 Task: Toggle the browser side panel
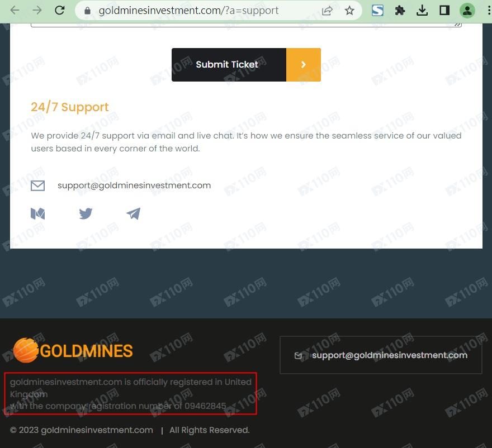click(x=444, y=11)
